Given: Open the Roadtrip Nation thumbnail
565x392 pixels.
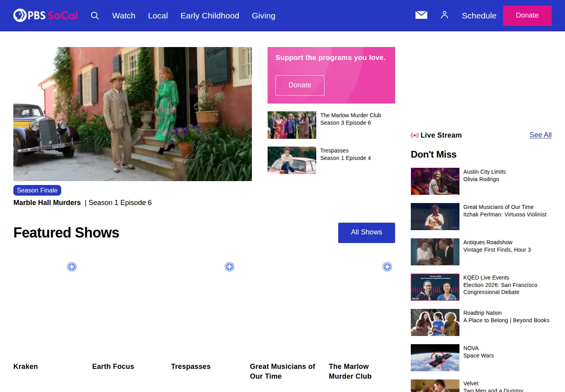Looking at the screenshot, I should pyautogui.click(x=435, y=323).
